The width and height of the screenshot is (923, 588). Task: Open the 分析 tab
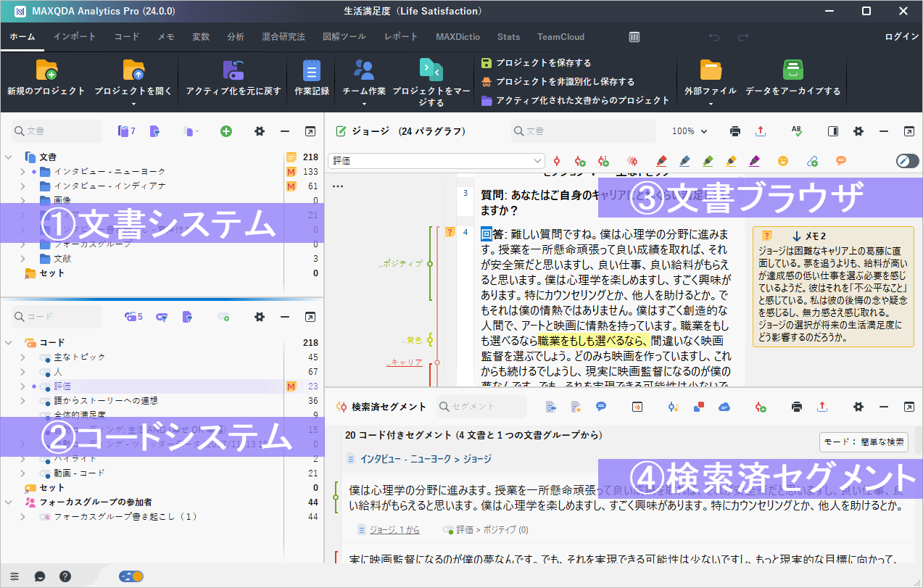click(236, 37)
